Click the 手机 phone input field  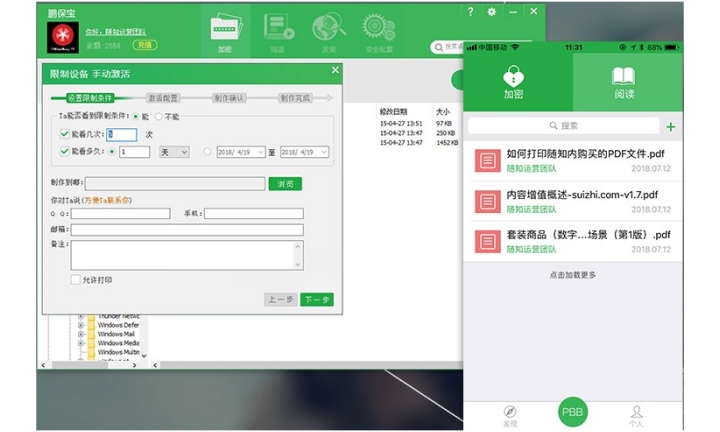click(254, 213)
